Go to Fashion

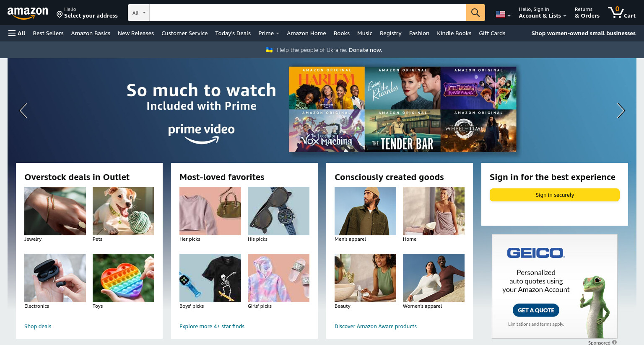[x=419, y=33]
